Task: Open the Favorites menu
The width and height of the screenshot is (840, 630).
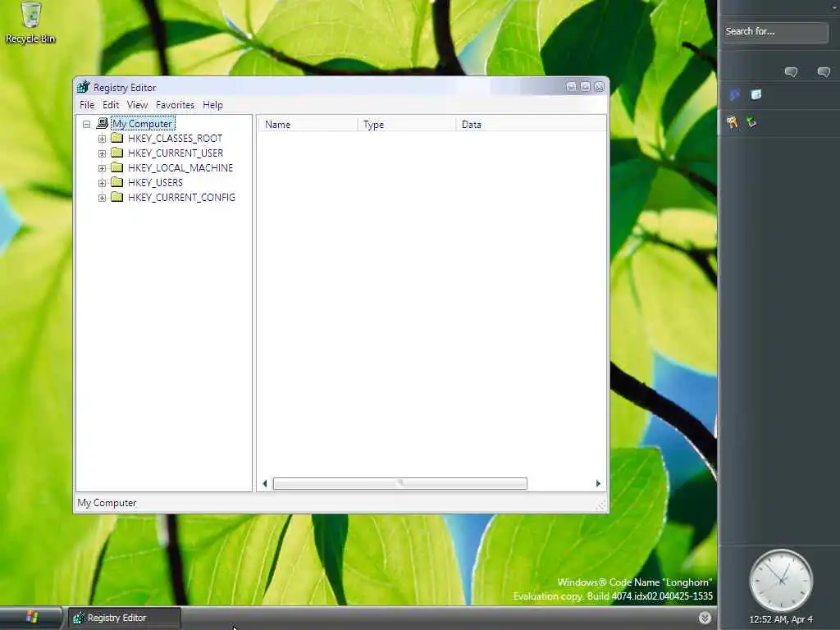Action: (176, 105)
